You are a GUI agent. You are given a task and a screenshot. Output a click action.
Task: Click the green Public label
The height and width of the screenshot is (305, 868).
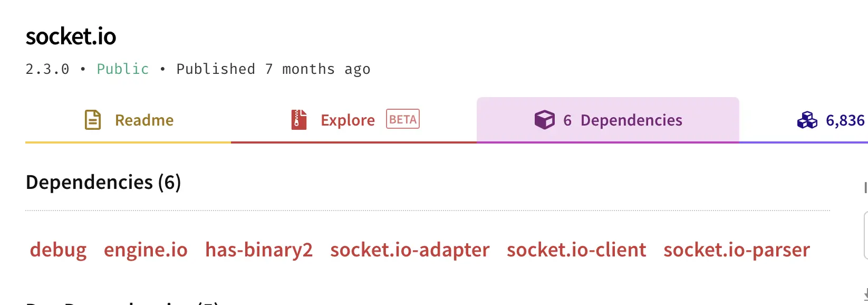coord(123,69)
